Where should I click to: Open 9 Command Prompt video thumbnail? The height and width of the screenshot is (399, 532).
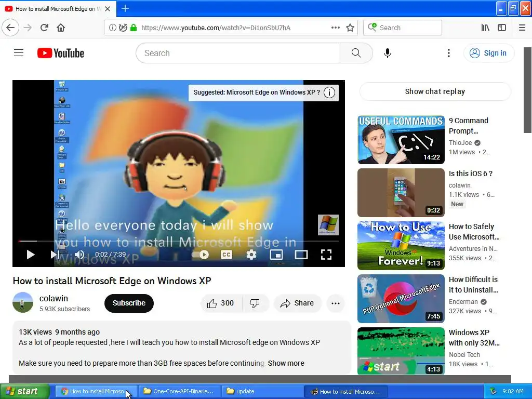(x=401, y=140)
